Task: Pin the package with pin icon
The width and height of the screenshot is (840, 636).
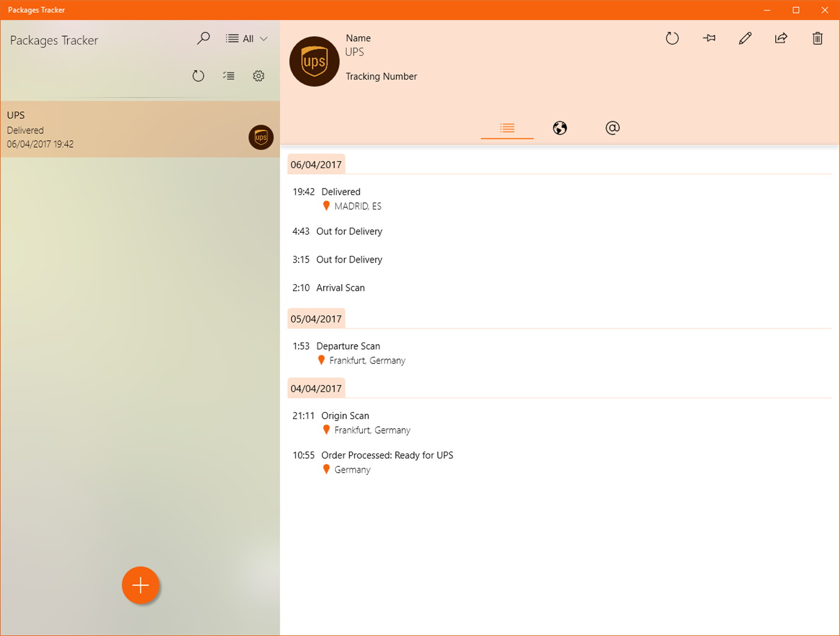Action: tap(709, 38)
